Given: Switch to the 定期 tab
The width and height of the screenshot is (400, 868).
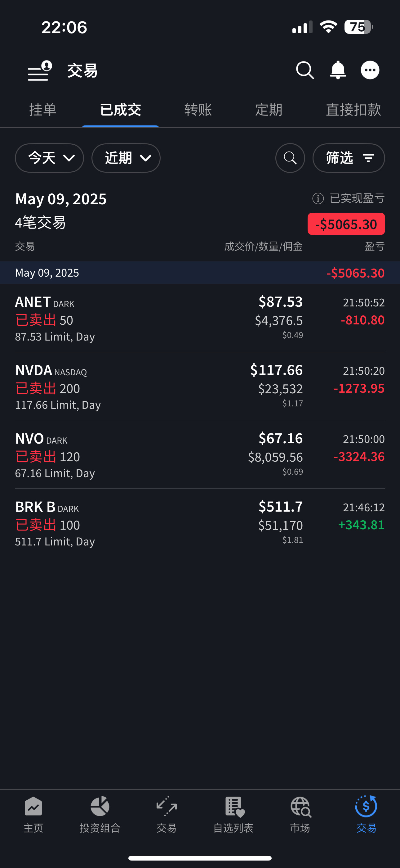Looking at the screenshot, I should [x=268, y=110].
